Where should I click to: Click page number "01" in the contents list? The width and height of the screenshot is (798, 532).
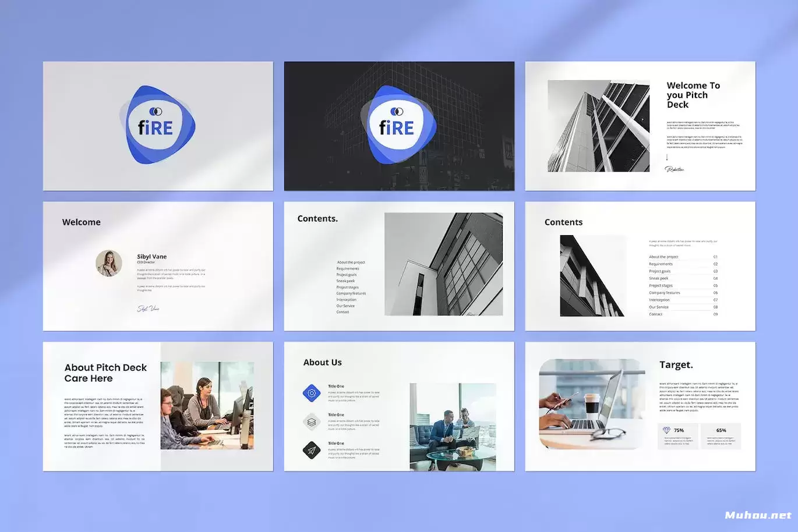pos(715,257)
